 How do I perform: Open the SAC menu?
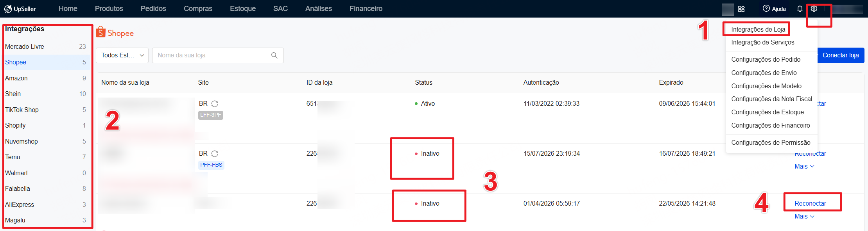tap(280, 9)
